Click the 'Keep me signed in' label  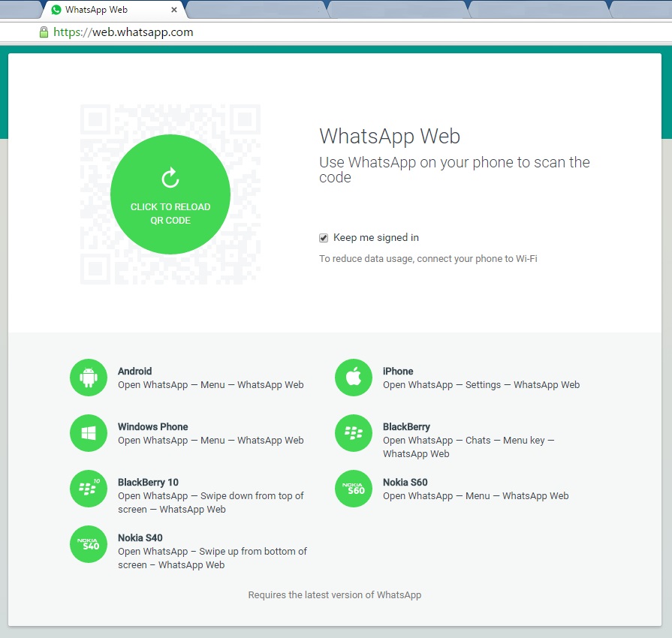376,238
